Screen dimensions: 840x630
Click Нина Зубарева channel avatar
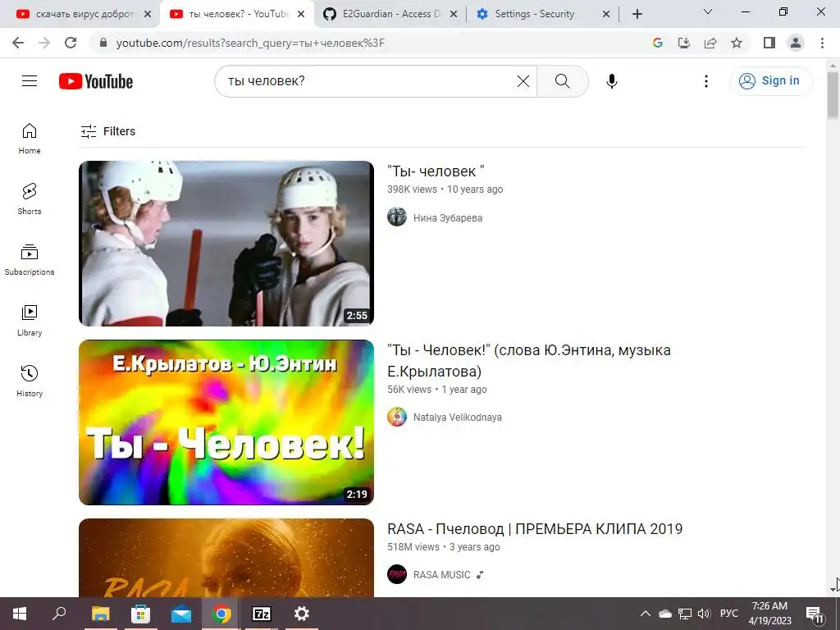pyautogui.click(x=397, y=217)
